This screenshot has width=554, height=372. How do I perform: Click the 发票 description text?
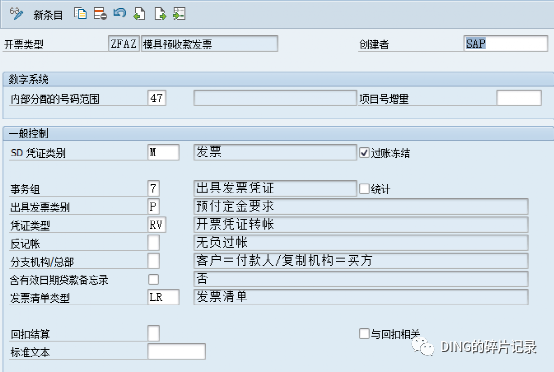point(209,152)
